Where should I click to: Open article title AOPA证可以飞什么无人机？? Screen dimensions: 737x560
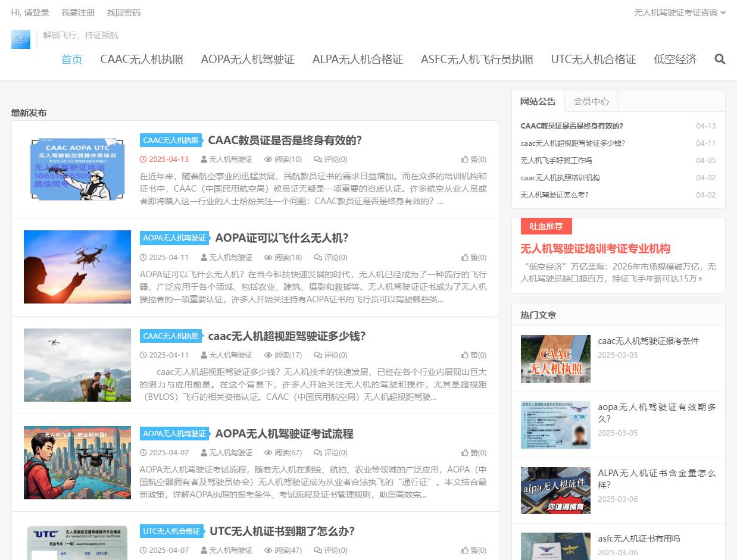[282, 238]
